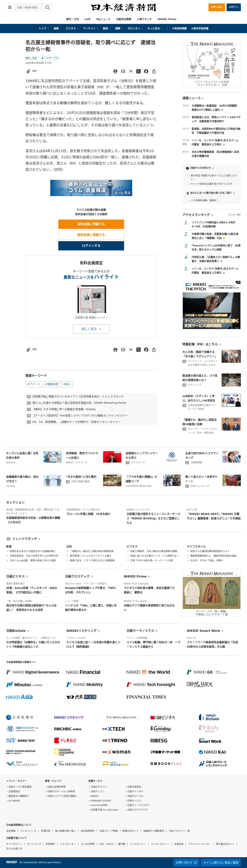Click the note share icon above 関連キーワード
This screenshot has width=247, height=868.
[x=131, y=350]
